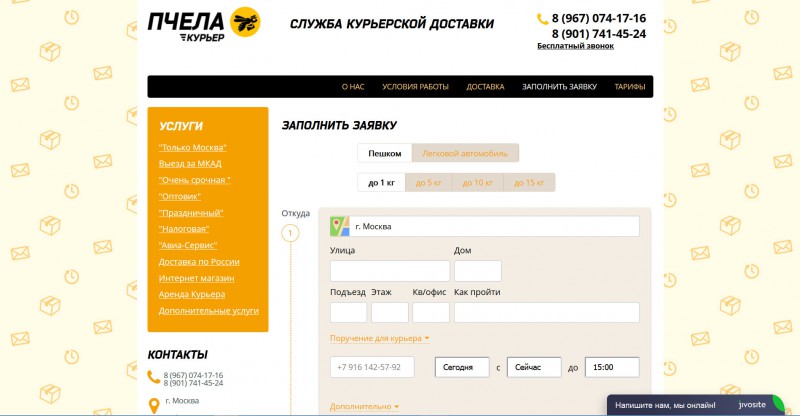Open ДОСТАВКА menu item
This screenshot has height=416, width=800.
pyautogui.click(x=485, y=87)
